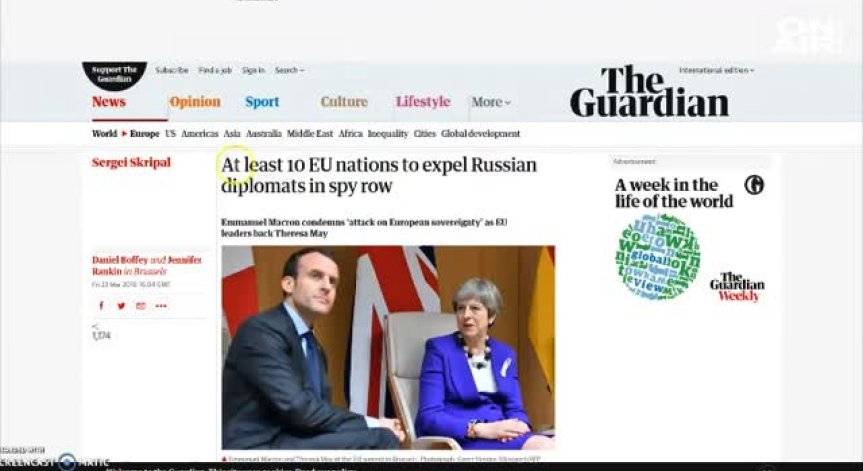Switch to the Opinion section tab
Screen dimensions: 863x471
pyautogui.click(x=195, y=102)
